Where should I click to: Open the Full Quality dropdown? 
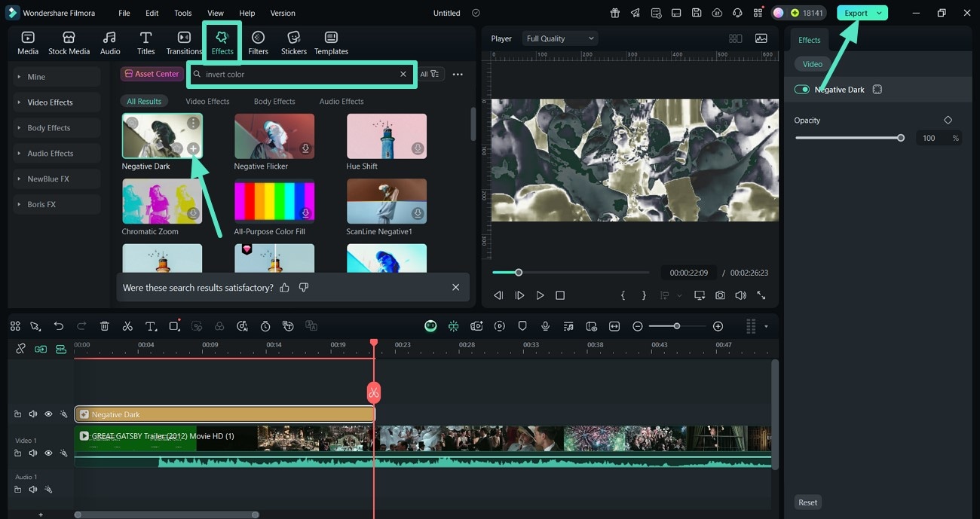click(x=559, y=38)
